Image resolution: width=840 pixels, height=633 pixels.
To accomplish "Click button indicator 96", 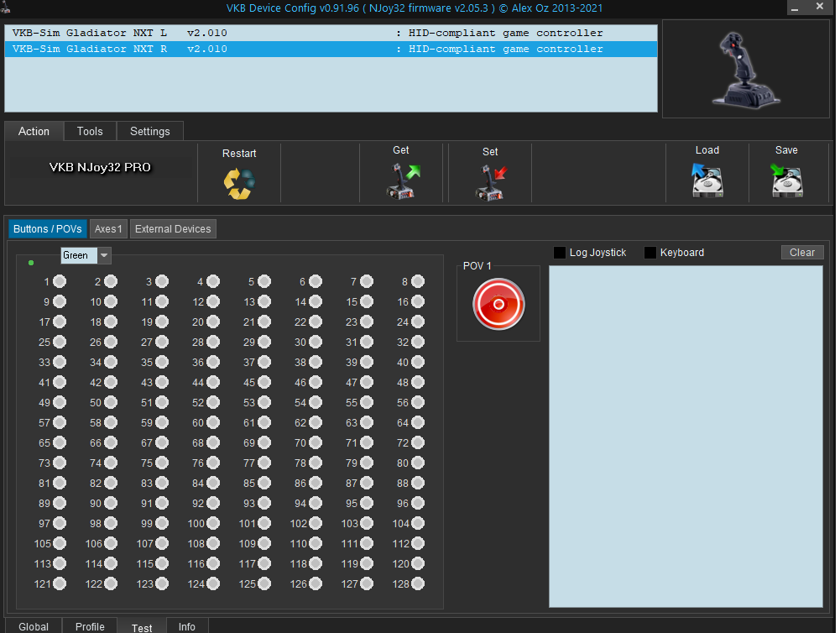I will (418, 503).
